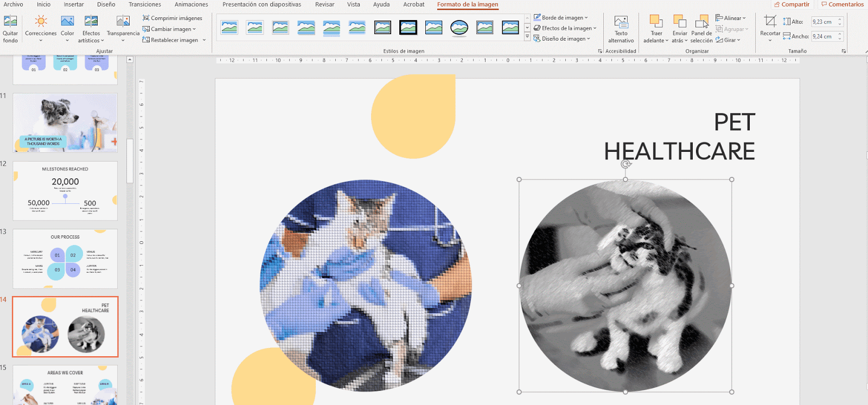Click the slide panel scroll-up arrow

[130, 60]
